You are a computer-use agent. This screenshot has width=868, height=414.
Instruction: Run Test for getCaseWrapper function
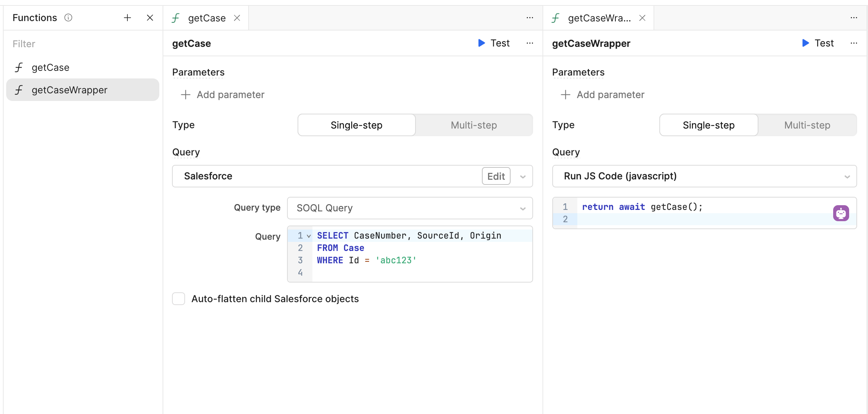pyautogui.click(x=818, y=43)
